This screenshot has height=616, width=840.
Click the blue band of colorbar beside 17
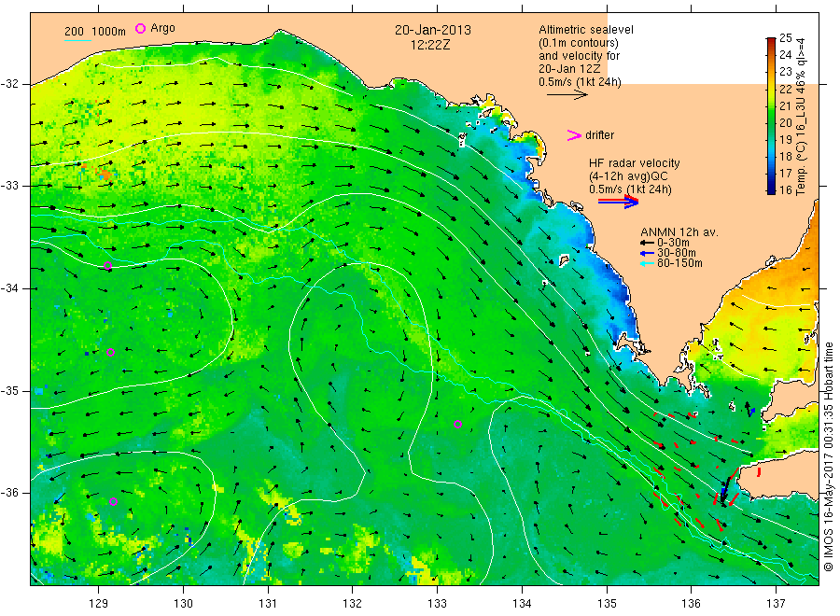point(771,174)
